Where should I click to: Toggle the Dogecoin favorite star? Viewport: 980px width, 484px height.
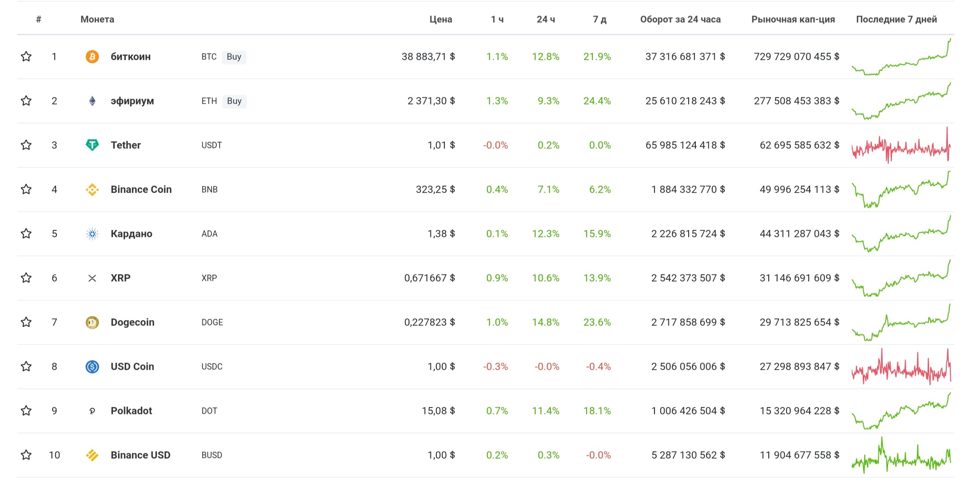coord(26,322)
